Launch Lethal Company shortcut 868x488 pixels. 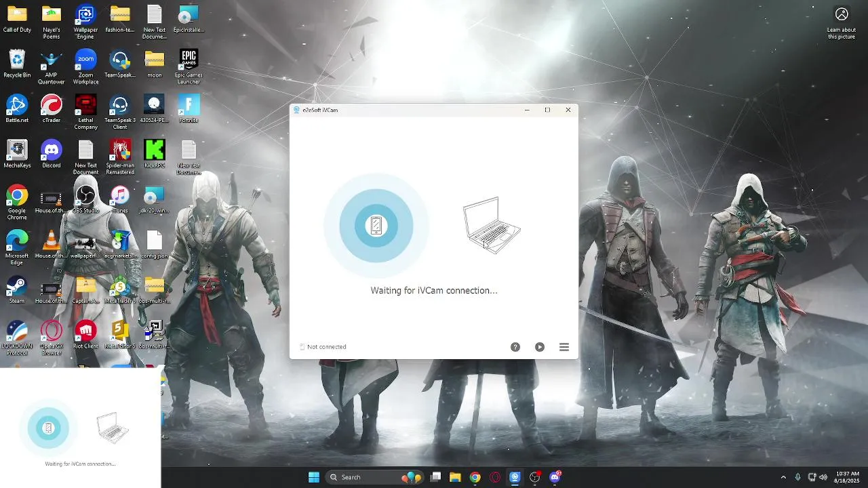point(85,112)
